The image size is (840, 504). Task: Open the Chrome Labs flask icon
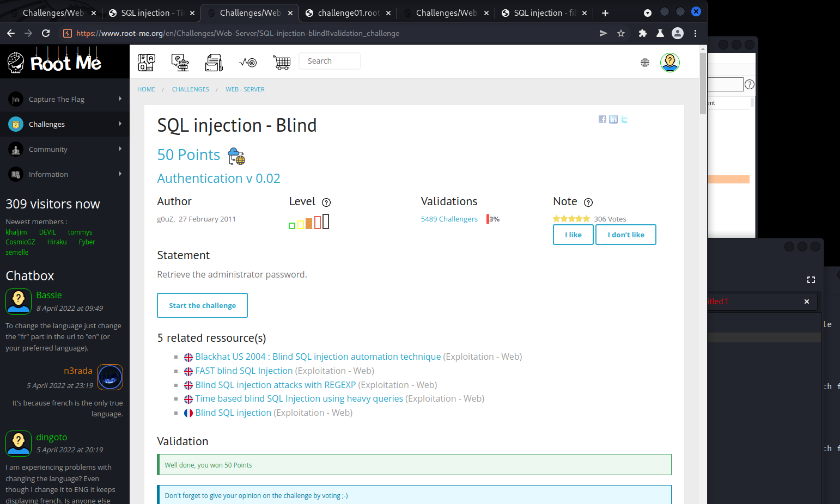point(660,33)
